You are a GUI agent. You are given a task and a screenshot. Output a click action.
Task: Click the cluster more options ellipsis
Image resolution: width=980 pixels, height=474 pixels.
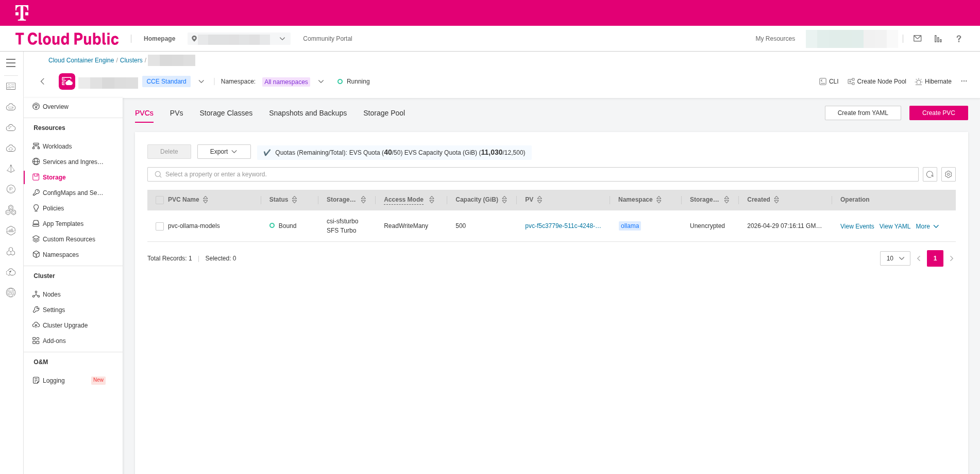(x=964, y=81)
